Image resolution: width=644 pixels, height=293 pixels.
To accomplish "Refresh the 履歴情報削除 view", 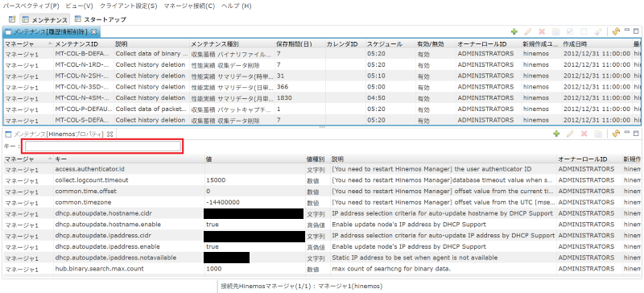I will pyautogui.click(x=616, y=31).
